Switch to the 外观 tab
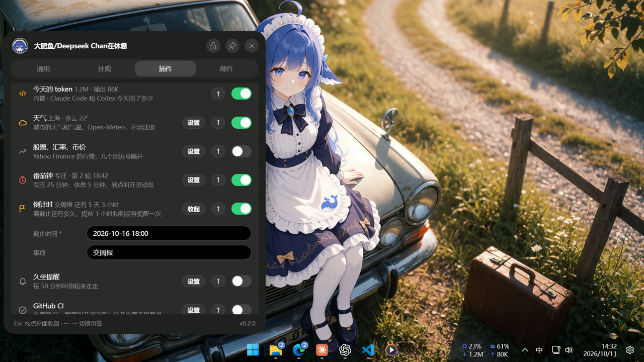 pyautogui.click(x=104, y=69)
